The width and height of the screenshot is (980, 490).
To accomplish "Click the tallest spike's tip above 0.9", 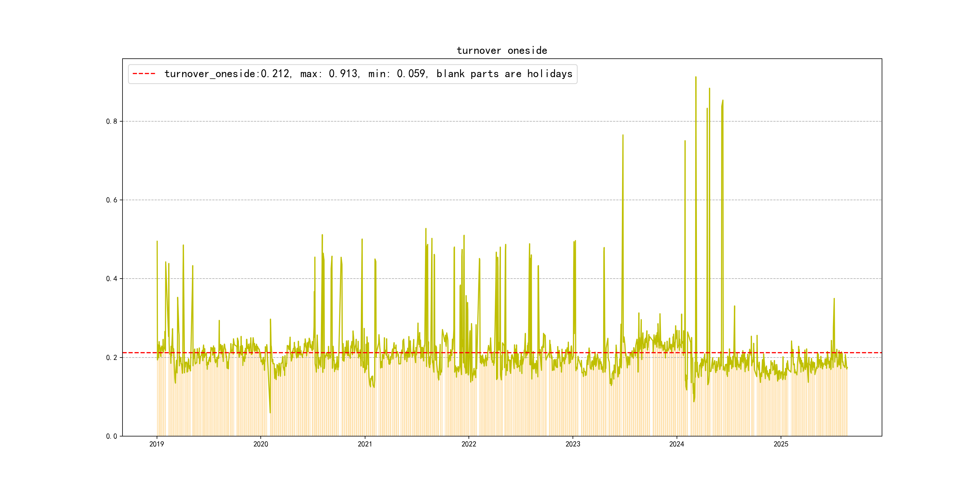I will pyautogui.click(x=696, y=77).
